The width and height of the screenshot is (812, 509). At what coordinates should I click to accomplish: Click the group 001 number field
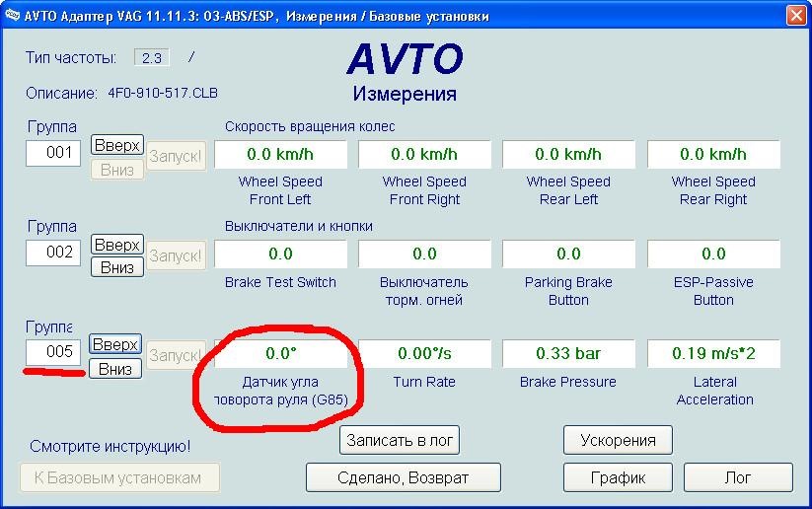[53, 153]
